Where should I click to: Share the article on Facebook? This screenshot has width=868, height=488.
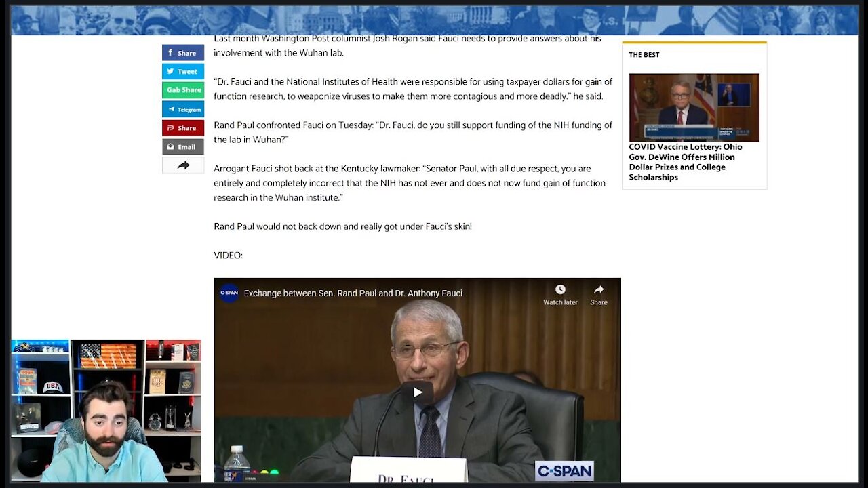(183, 53)
